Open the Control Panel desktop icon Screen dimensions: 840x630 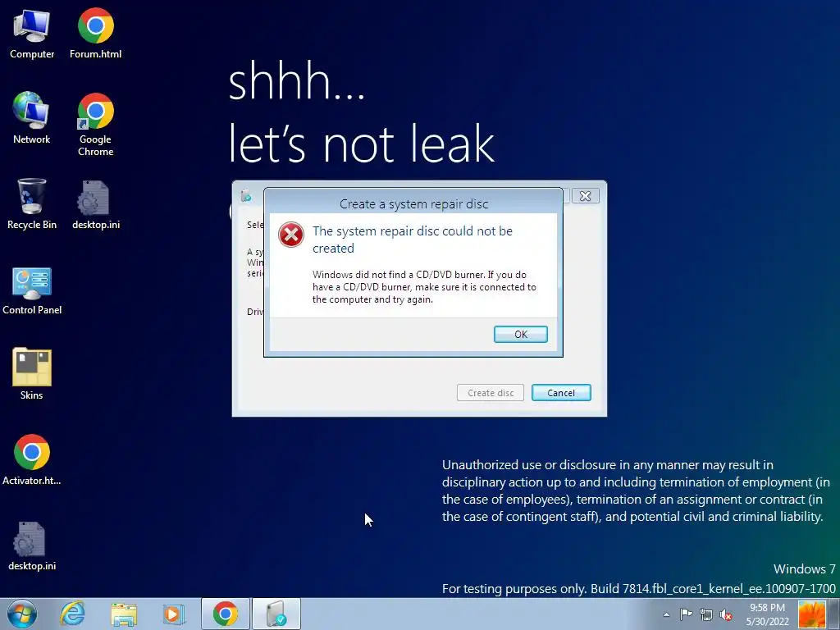[x=32, y=290]
